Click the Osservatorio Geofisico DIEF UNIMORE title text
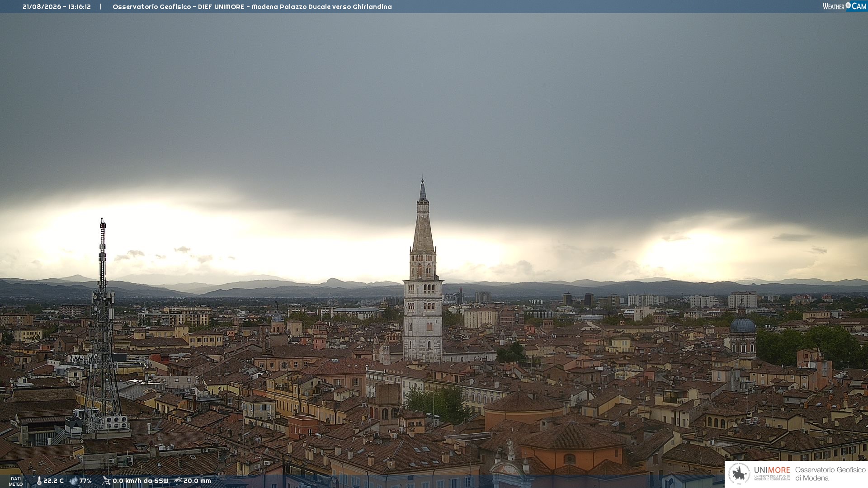 point(252,7)
